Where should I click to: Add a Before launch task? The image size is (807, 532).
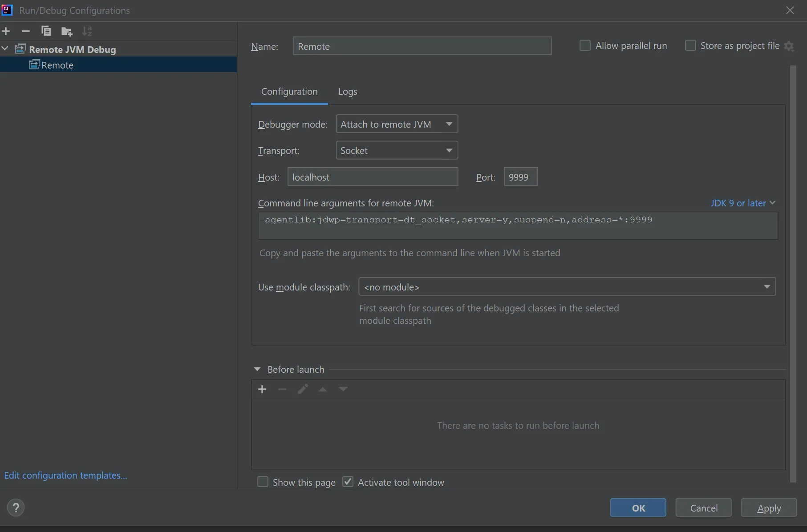click(x=262, y=390)
